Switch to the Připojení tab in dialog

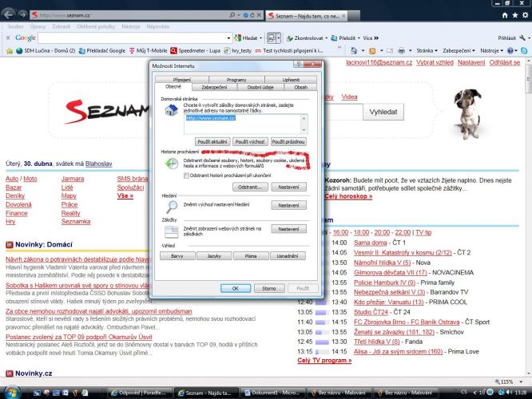pos(182,80)
